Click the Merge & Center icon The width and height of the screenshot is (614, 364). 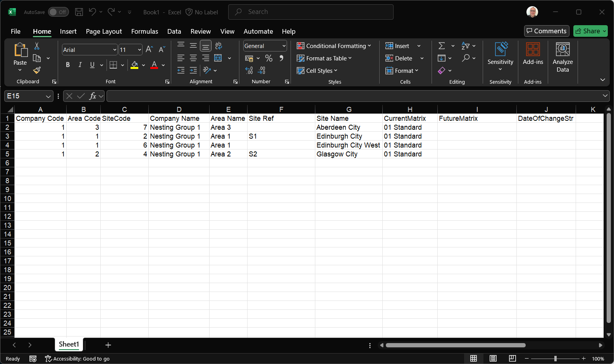point(218,58)
